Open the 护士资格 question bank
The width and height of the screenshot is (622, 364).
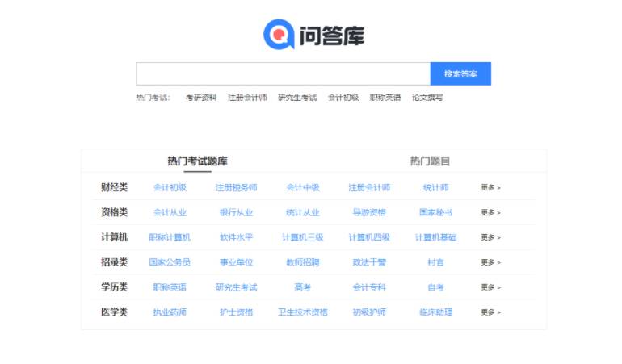point(237,312)
